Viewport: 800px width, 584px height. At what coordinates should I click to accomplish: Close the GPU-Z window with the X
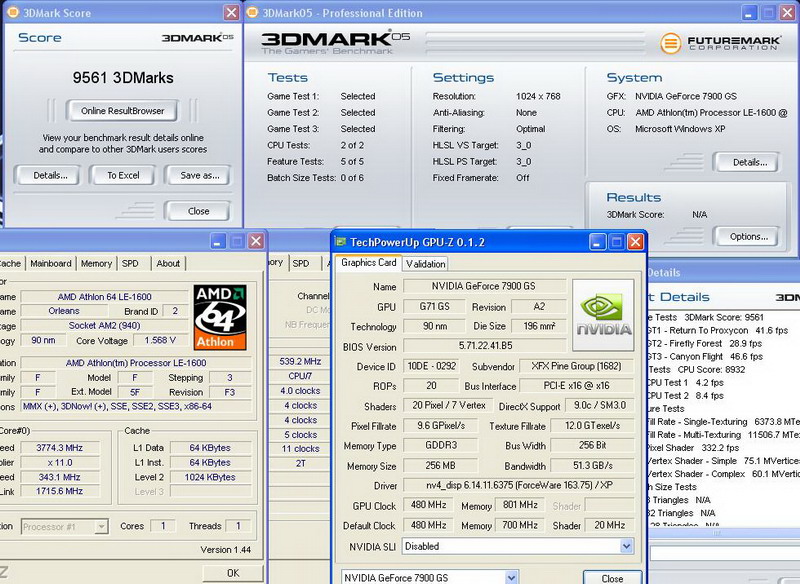[x=635, y=242]
